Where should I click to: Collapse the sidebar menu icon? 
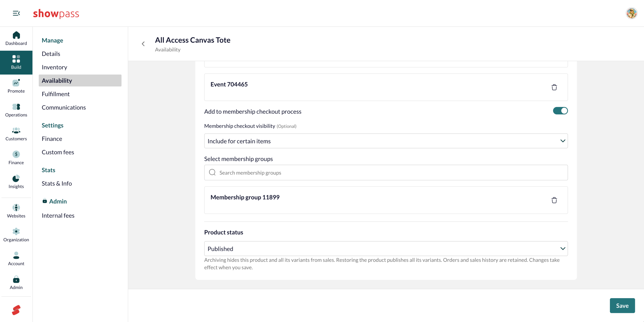[x=16, y=13]
